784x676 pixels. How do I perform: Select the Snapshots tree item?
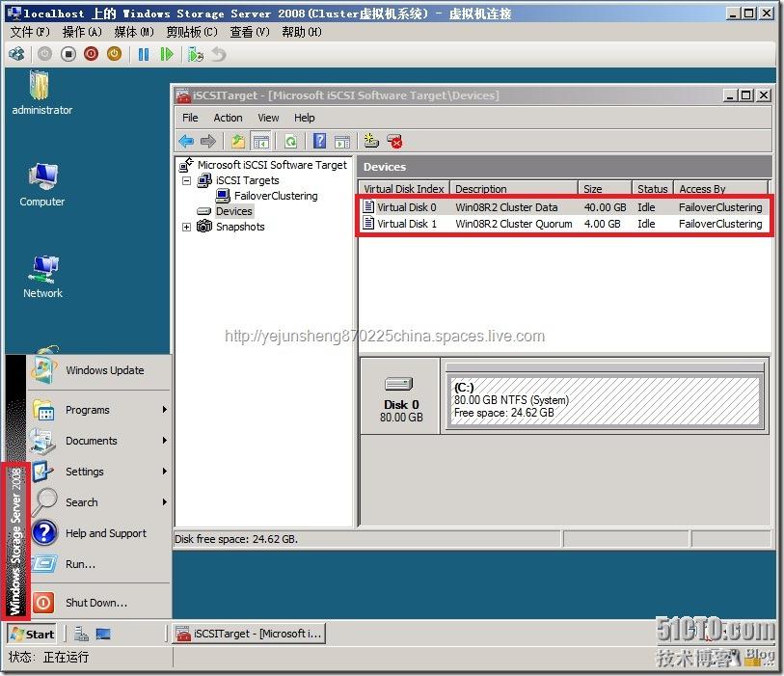(240, 227)
